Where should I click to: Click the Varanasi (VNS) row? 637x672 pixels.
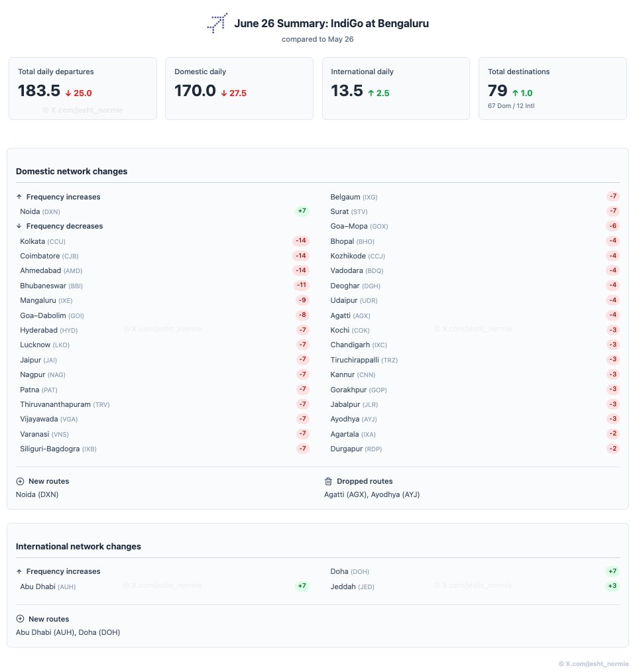(x=164, y=434)
